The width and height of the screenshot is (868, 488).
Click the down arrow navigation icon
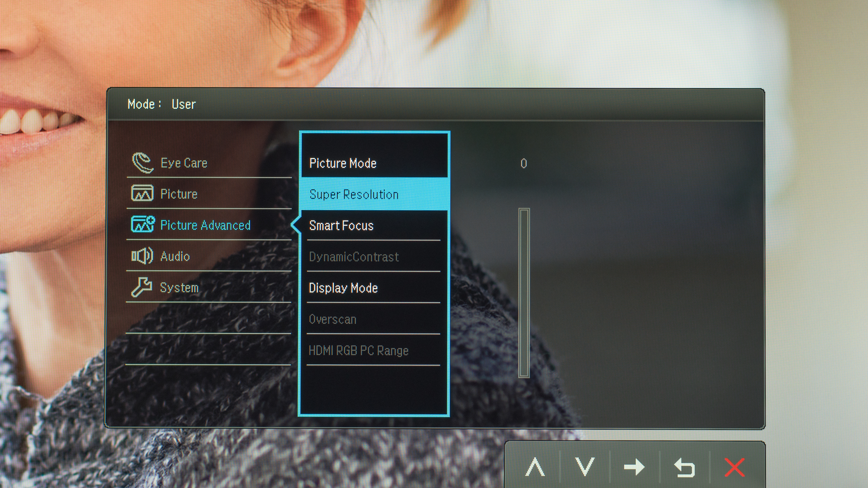tap(585, 467)
